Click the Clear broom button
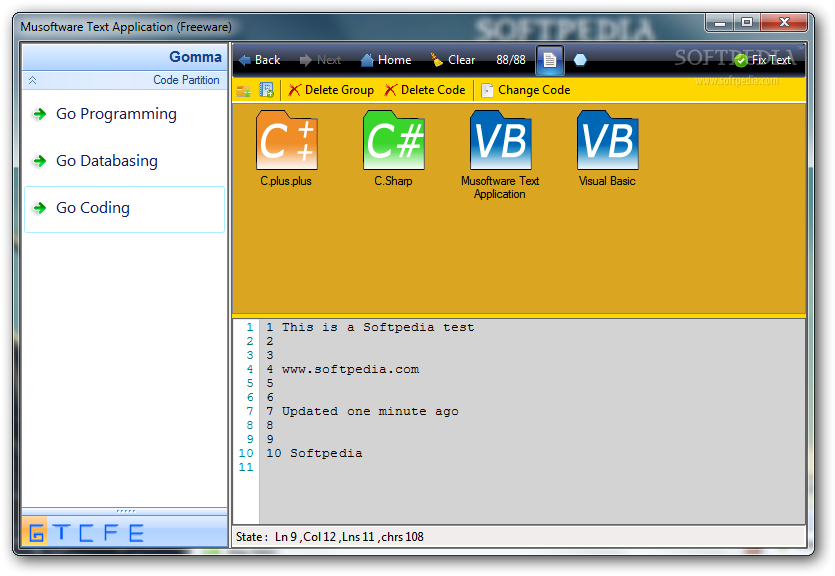 point(453,60)
